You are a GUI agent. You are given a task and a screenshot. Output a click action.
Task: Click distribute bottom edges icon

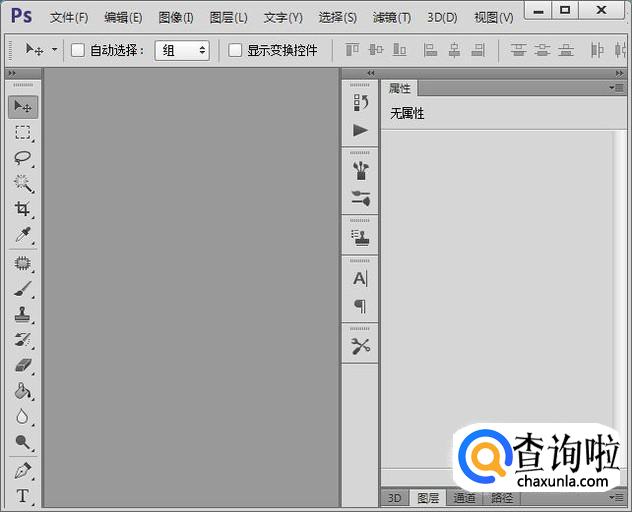click(566, 50)
